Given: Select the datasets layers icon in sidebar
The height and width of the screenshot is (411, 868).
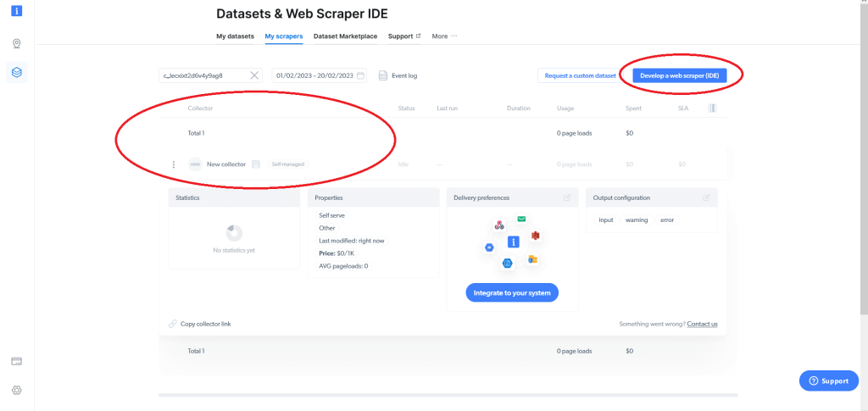Looking at the screenshot, I should [16, 73].
